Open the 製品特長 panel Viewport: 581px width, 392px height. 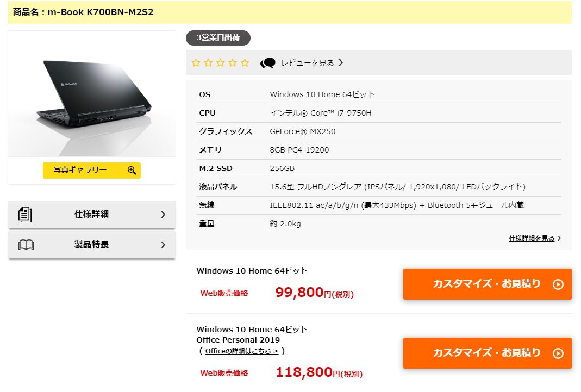click(x=91, y=244)
